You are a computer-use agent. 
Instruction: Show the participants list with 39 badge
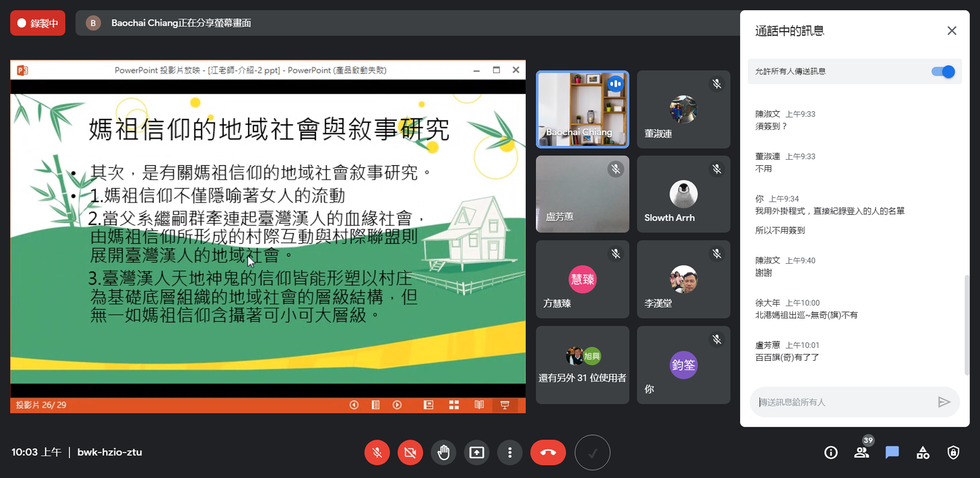click(x=861, y=452)
